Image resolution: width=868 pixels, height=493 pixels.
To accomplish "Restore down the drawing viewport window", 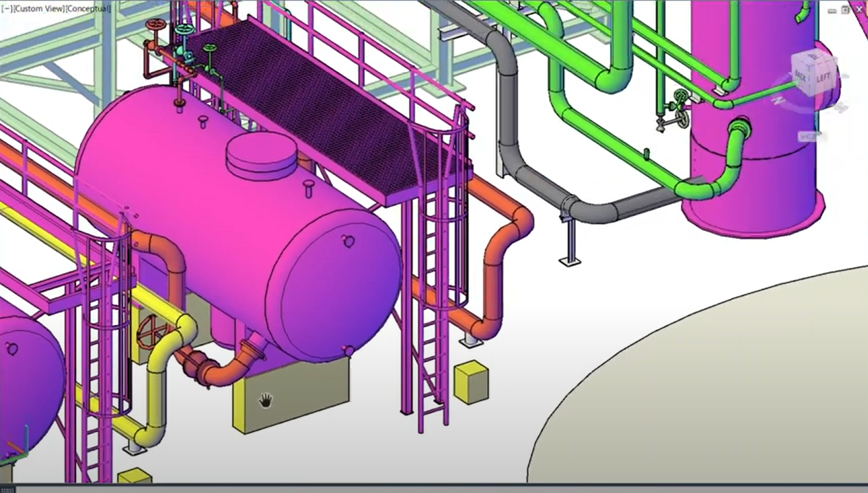I will pyautogui.click(x=845, y=10).
